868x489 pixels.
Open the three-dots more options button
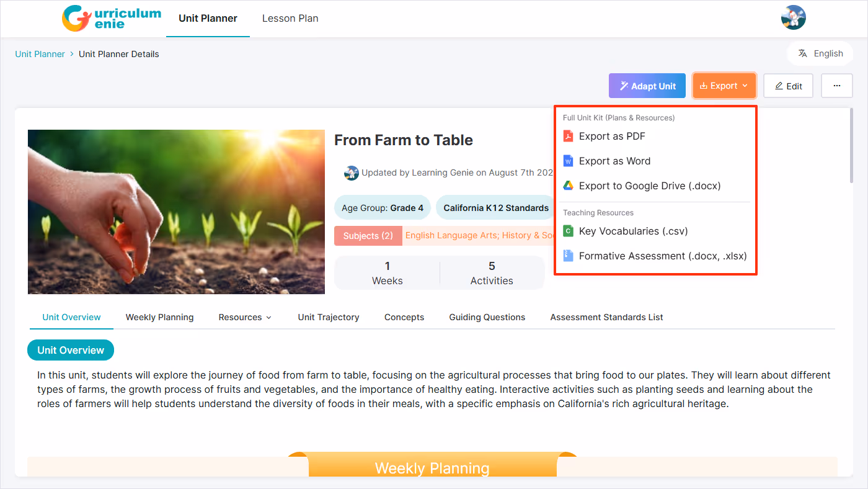(837, 86)
